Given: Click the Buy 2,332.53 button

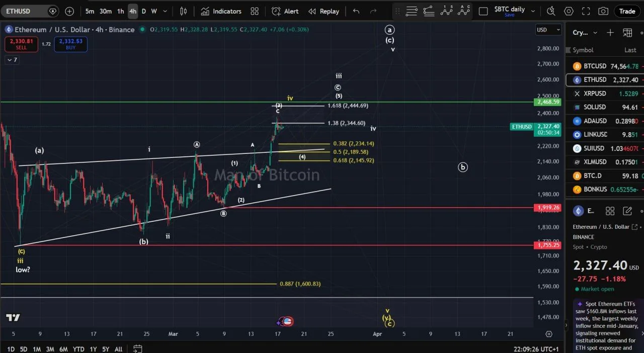Looking at the screenshot, I should 70,44.
